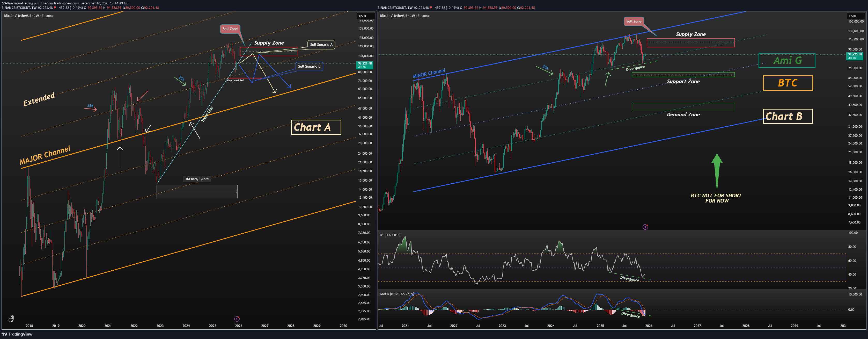The image size is (868, 339).
Task: Click the dinosaur icon in Chart A corner
Action: [10, 319]
